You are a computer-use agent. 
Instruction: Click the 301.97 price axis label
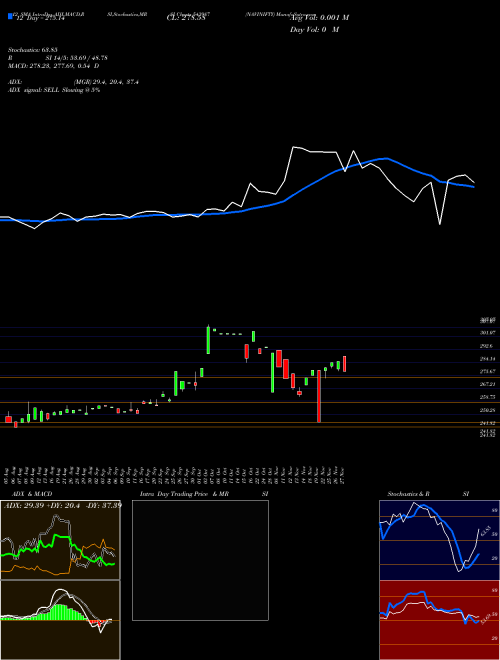tap(488, 333)
